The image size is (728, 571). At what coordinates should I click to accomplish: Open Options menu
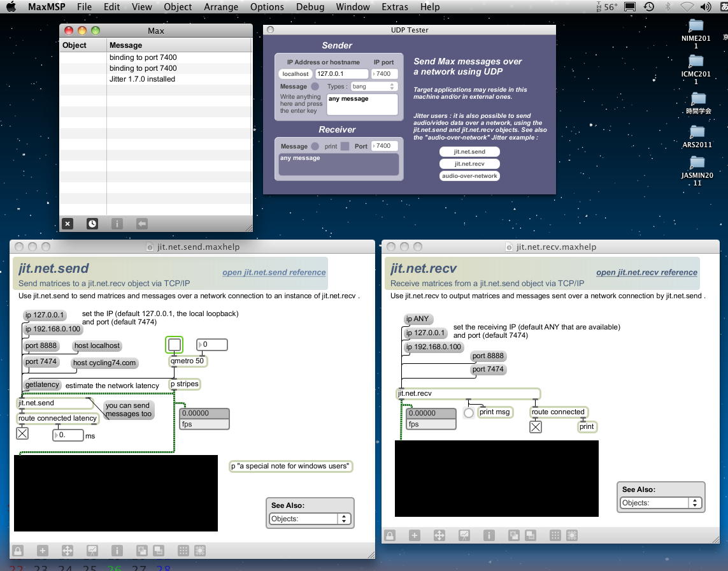click(x=267, y=6)
